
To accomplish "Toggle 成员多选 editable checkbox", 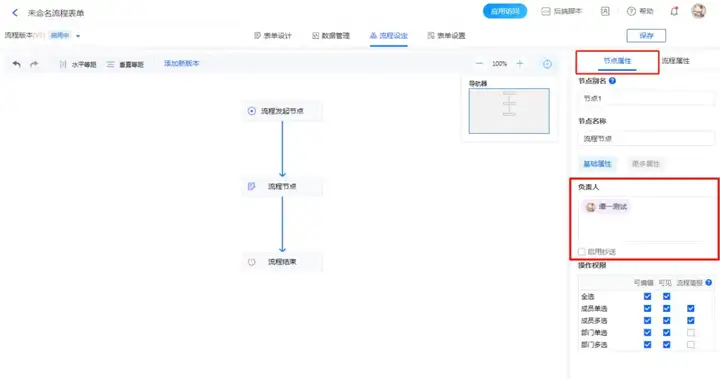I will point(647,320).
